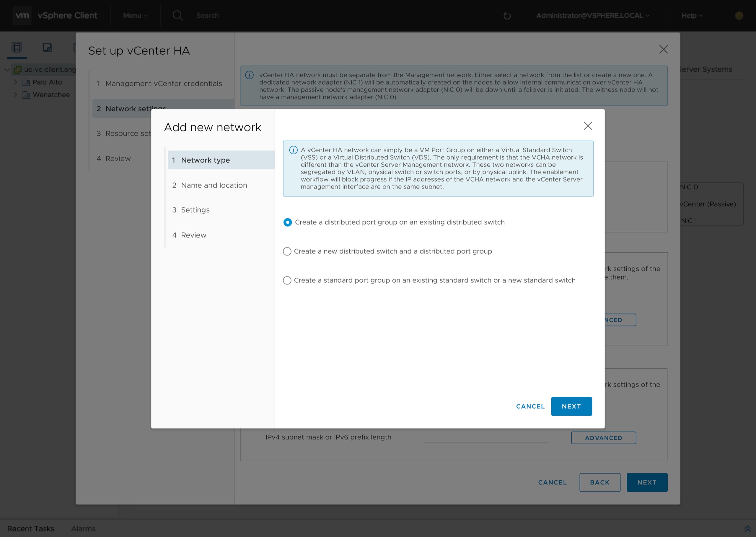Open the Help dropdown
This screenshot has width=756, height=537.
click(x=692, y=16)
